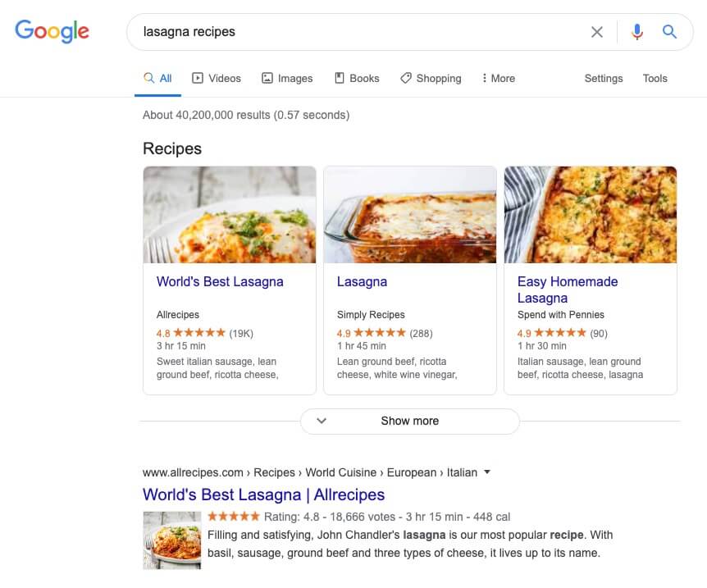This screenshot has height=588, width=707.
Task: Clear the search query with the X icon
Action: [x=597, y=31]
